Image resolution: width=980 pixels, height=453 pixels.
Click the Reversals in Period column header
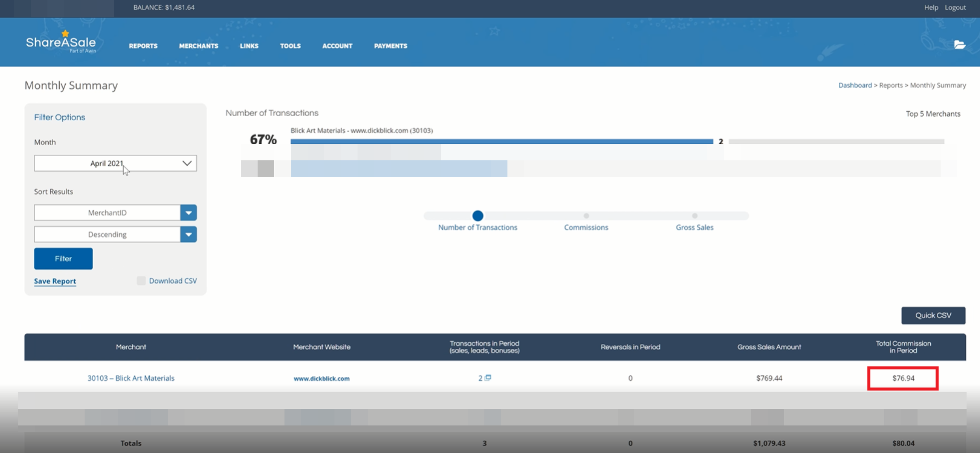tap(630, 347)
